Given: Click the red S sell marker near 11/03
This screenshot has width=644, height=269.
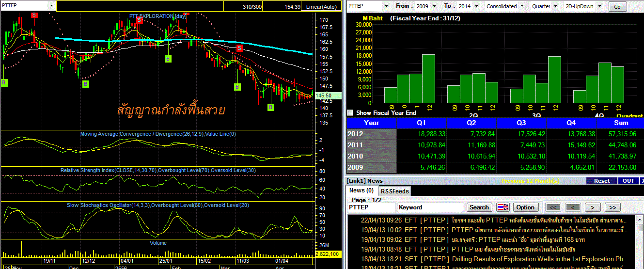Looking at the screenshot, I should coord(239,48).
